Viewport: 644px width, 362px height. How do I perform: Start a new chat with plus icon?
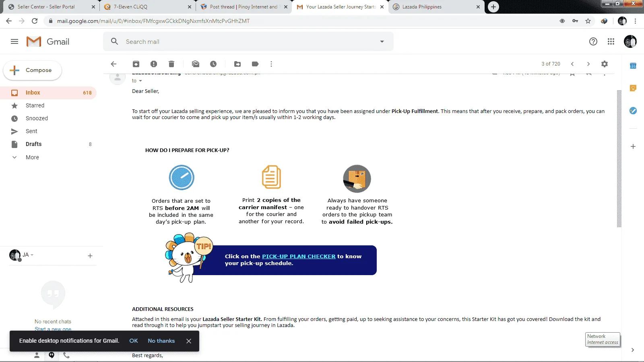90,256
